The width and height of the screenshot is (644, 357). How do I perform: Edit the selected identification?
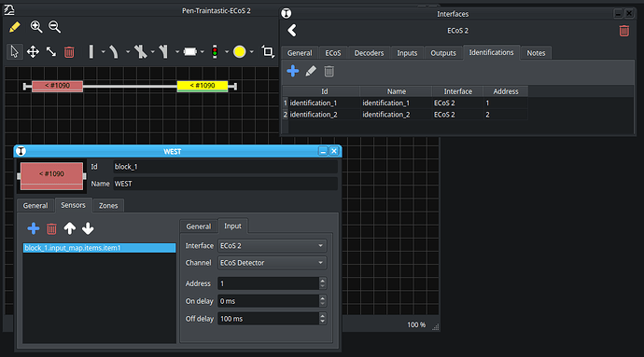(x=311, y=71)
